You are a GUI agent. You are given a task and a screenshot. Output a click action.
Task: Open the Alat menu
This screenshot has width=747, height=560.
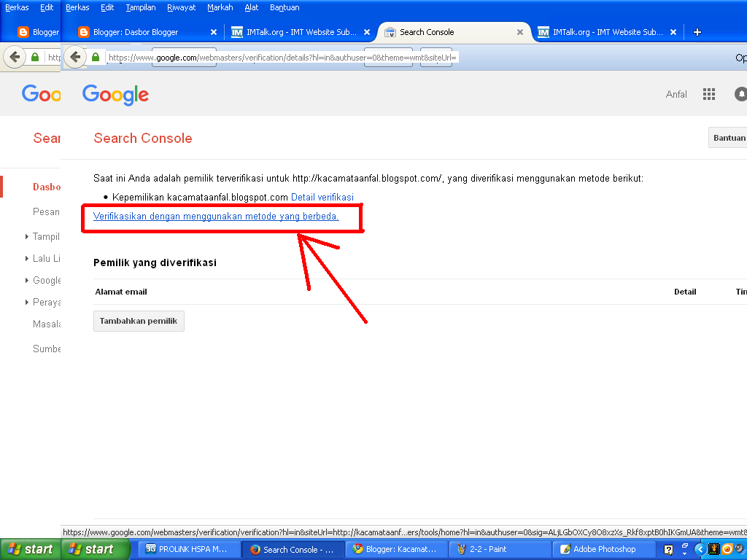252,7
